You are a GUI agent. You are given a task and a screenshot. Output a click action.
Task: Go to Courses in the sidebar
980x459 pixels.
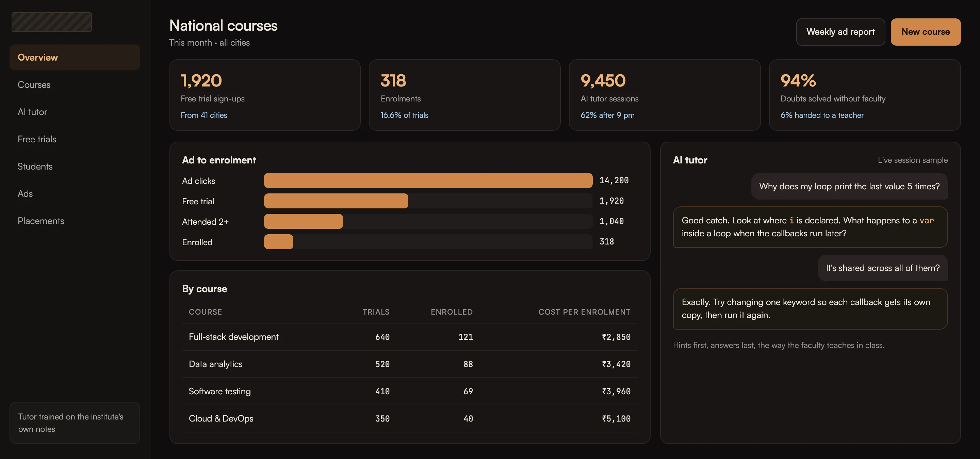tap(75, 84)
